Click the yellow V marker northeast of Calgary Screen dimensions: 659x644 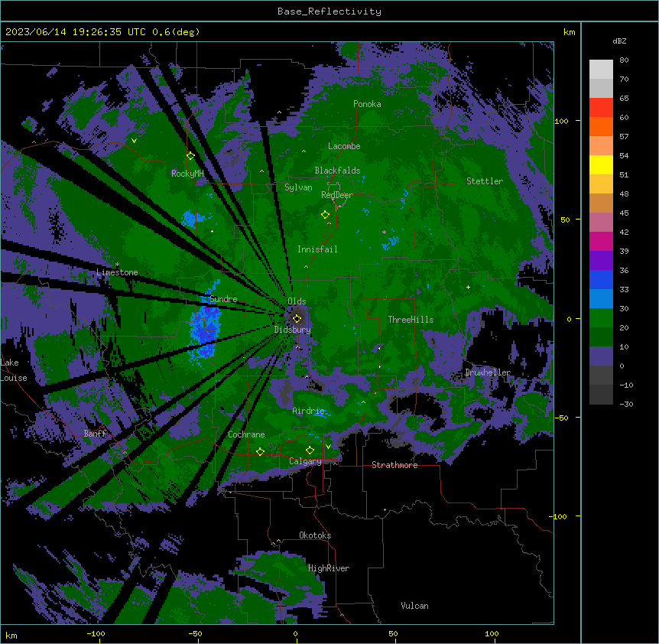pyautogui.click(x=328, y=447)
